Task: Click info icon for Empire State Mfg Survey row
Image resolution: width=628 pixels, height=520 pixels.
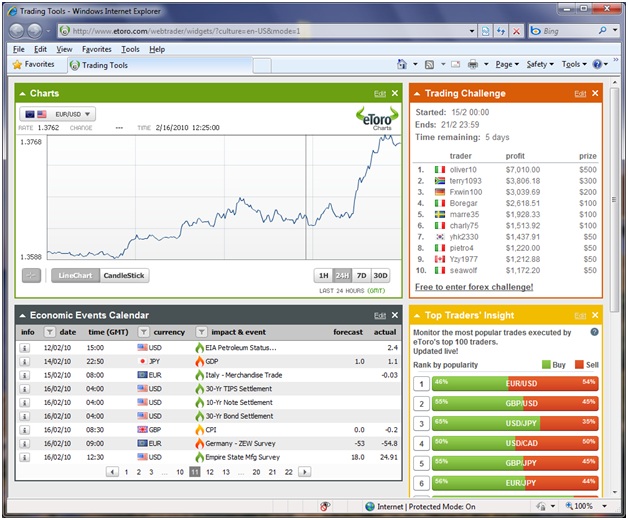Action: 24,457
